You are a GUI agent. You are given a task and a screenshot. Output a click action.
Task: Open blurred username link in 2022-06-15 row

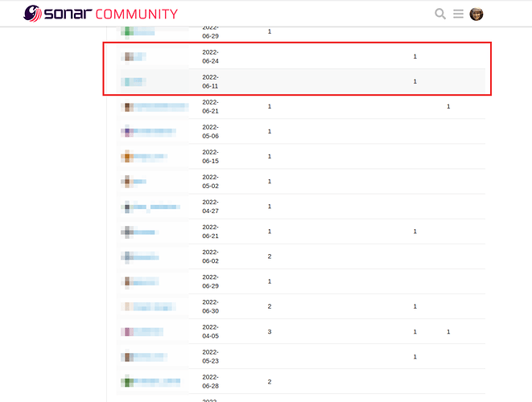point(151,157)
